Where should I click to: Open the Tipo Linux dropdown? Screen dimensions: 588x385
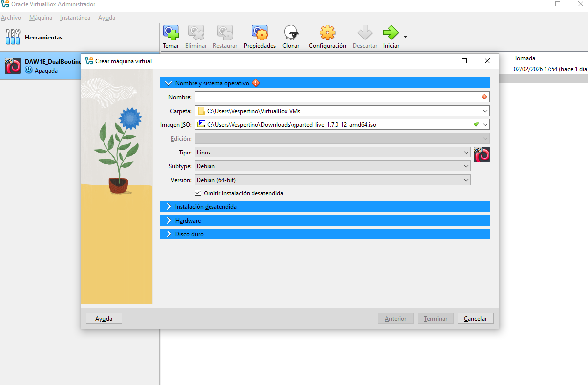coord(466,153)
